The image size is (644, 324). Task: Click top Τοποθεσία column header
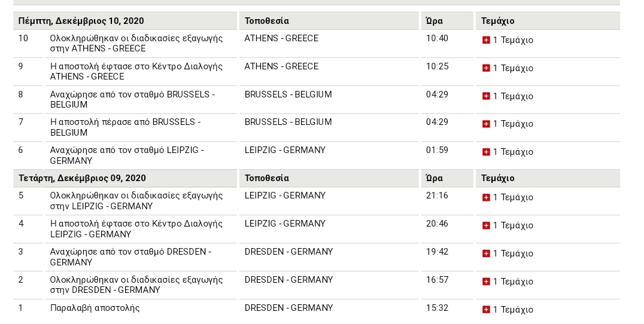266,21
